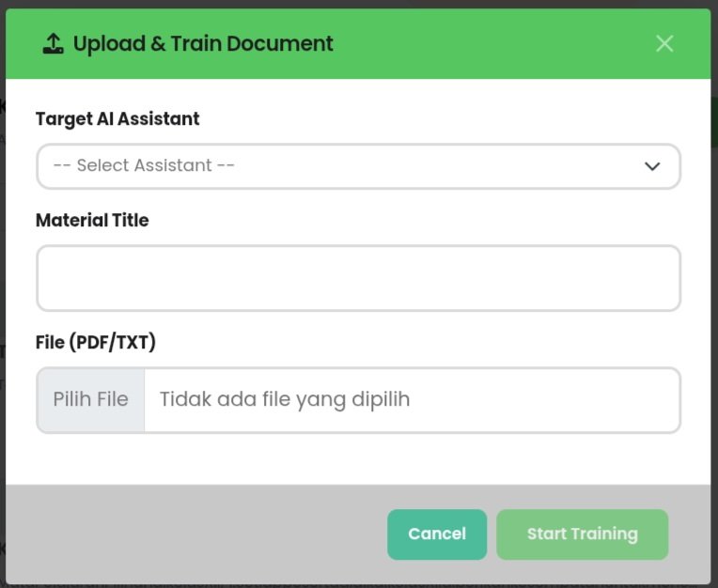718x588 pixels.
Task: Click the chevron arrow on the assistant selector
Action: point(652,166)
